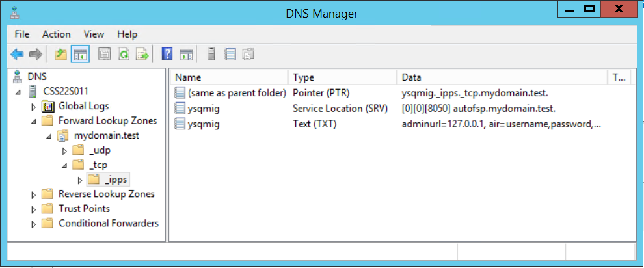
Task: Sort records by Type column header
Action: pyautogui.click(x=342, y=78)
